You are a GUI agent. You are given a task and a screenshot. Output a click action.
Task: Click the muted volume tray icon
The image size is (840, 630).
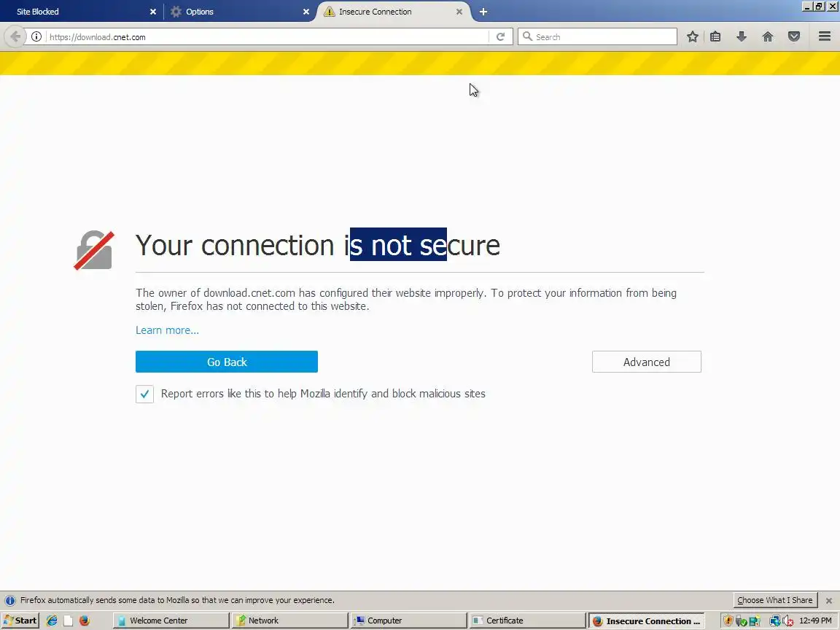(788, 621)
